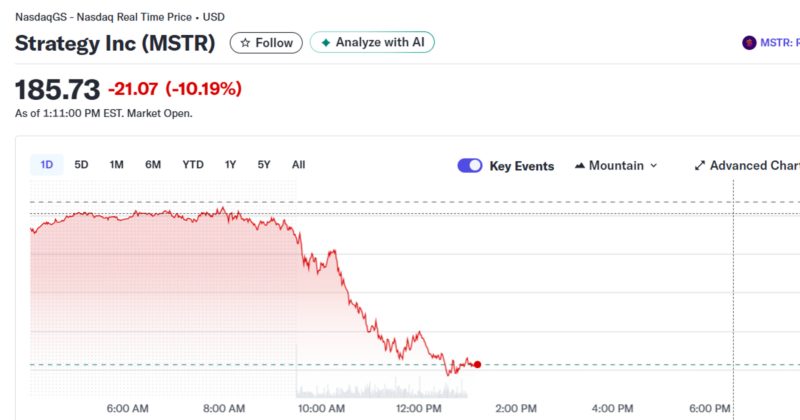Viewport: 800px width, 420px height.
Task: Show the 1M chart range
Action: click(x=117, y=165)
